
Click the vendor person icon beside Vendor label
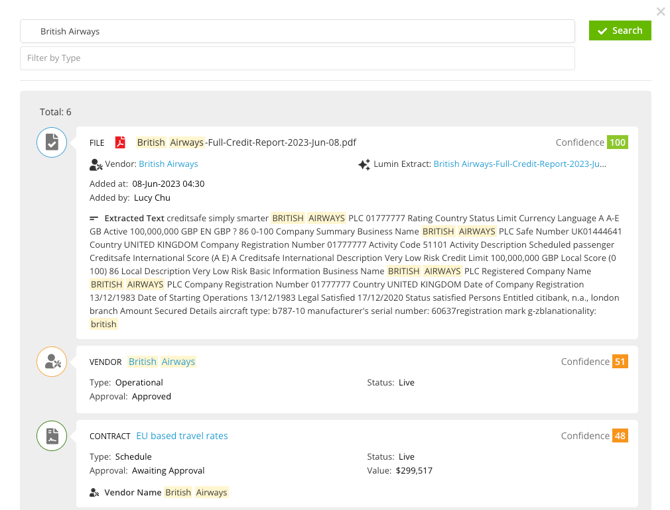tap(96, 164)
